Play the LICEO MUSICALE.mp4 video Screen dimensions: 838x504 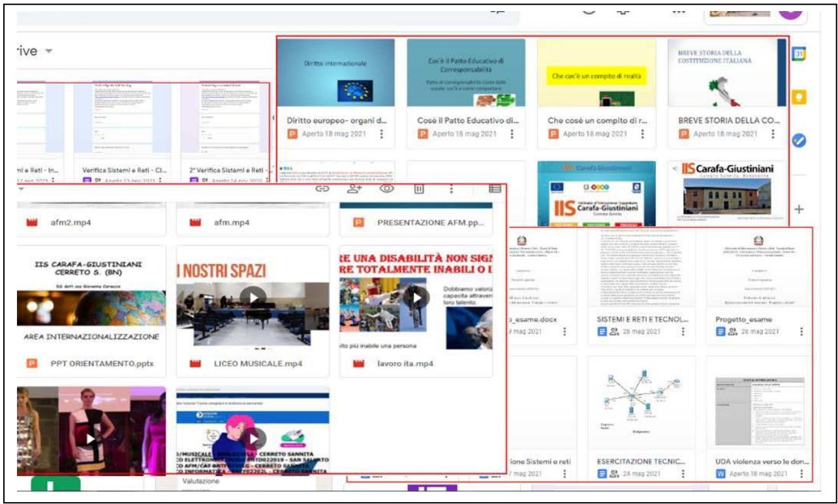253,297
